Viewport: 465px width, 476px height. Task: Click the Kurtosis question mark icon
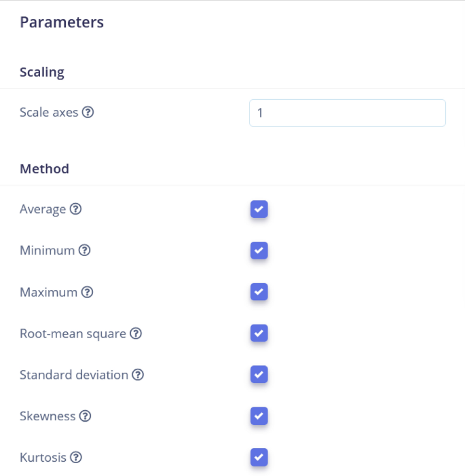(x=76, y=458)
